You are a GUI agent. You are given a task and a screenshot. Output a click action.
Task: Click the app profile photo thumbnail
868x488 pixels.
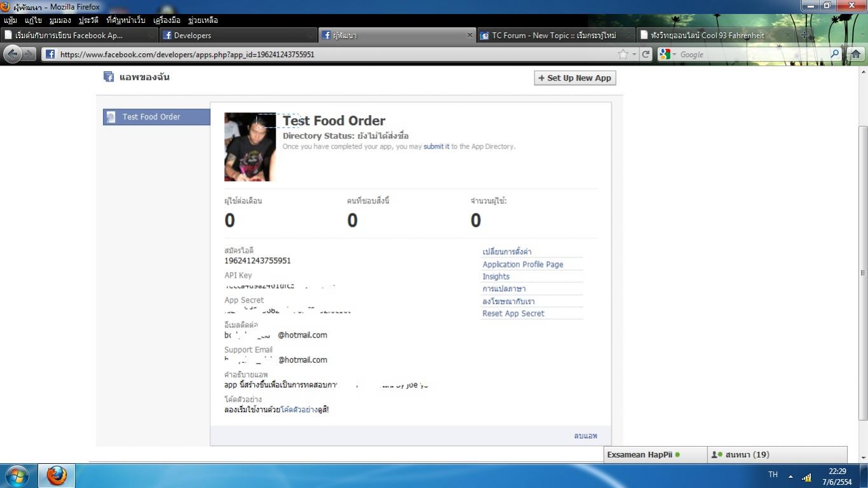250,147
